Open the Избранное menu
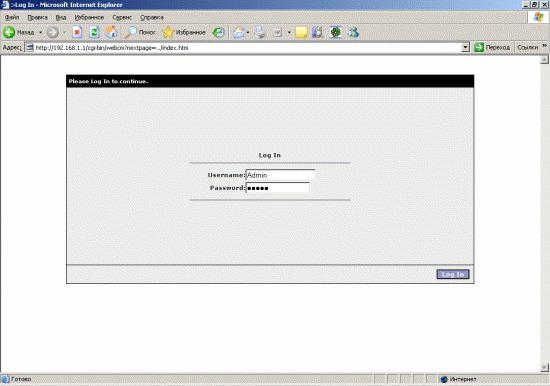The width and height of the screenshot is (550, 386). [89, 17]
